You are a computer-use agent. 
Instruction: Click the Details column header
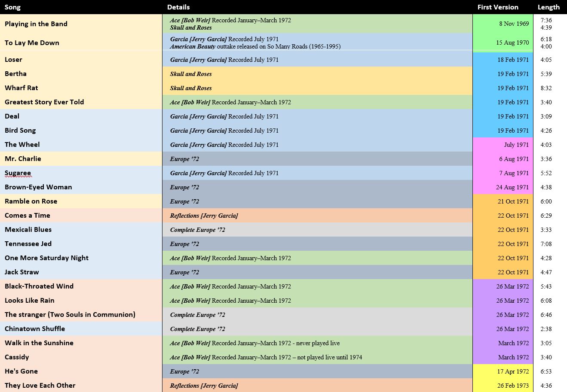click(317, 7)
